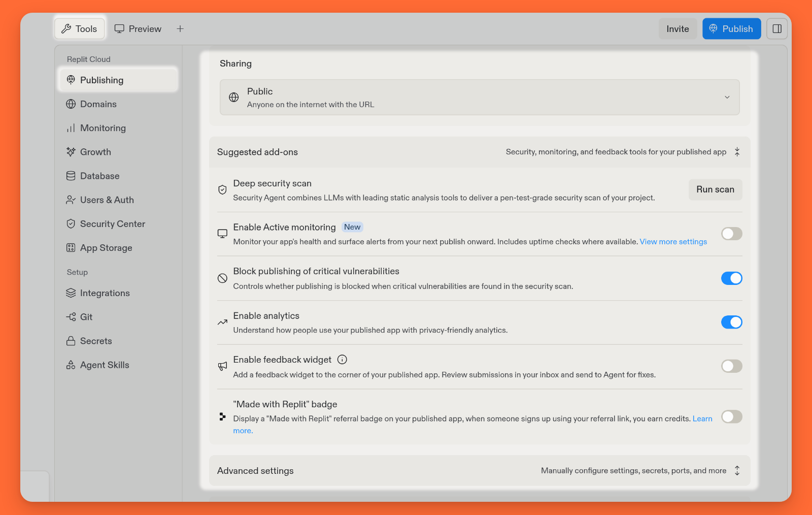
Task: Turn off Block publishing of critical vulnerabilities
Action: tap(732, 278)
